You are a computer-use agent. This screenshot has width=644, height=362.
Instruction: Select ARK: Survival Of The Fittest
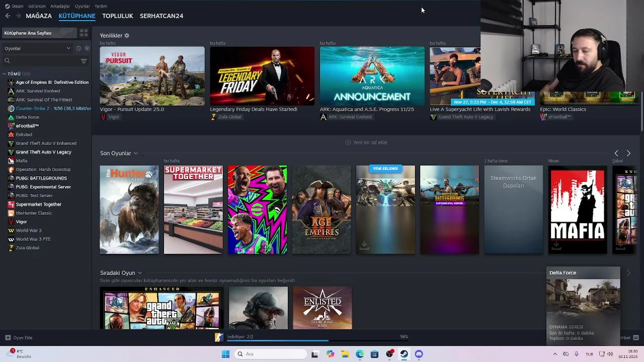(44, 100)
